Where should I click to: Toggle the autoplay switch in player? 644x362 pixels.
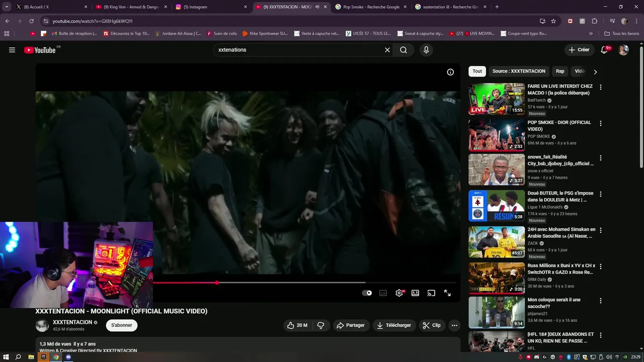pos(367,293)
